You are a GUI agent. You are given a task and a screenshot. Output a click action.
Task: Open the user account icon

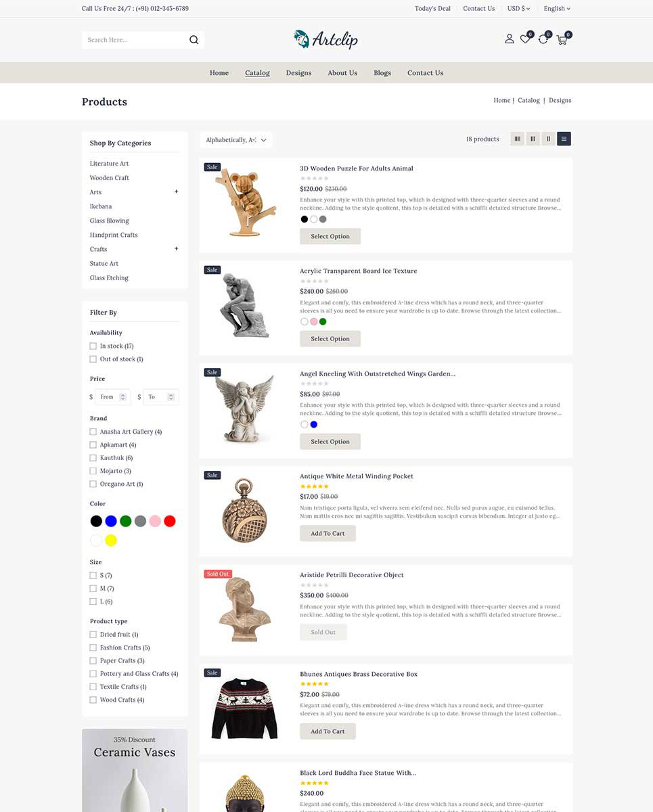pyautogui.click(x=509, y=39)
